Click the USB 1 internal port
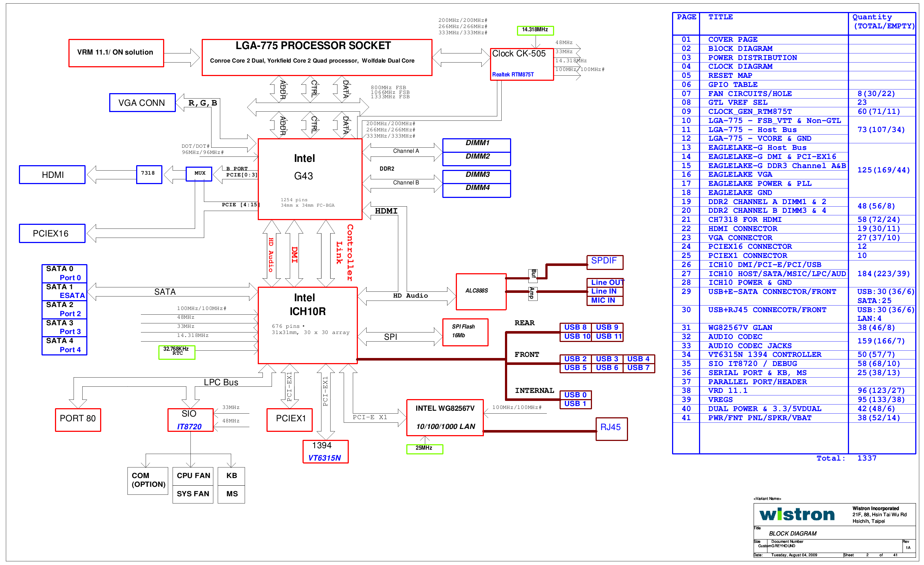The width and height of the screenshot is (924, 565). (x=576, y=404)
